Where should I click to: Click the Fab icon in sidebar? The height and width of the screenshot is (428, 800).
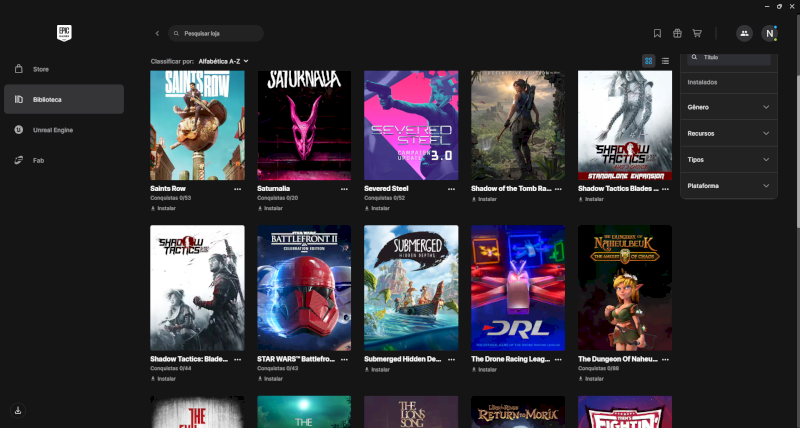pos(19,160)
